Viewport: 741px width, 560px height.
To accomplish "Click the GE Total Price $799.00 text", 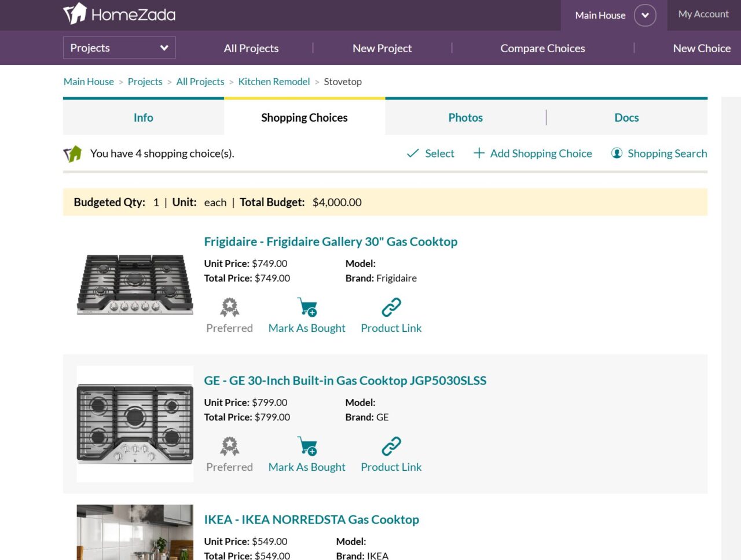I will (247, 417).
